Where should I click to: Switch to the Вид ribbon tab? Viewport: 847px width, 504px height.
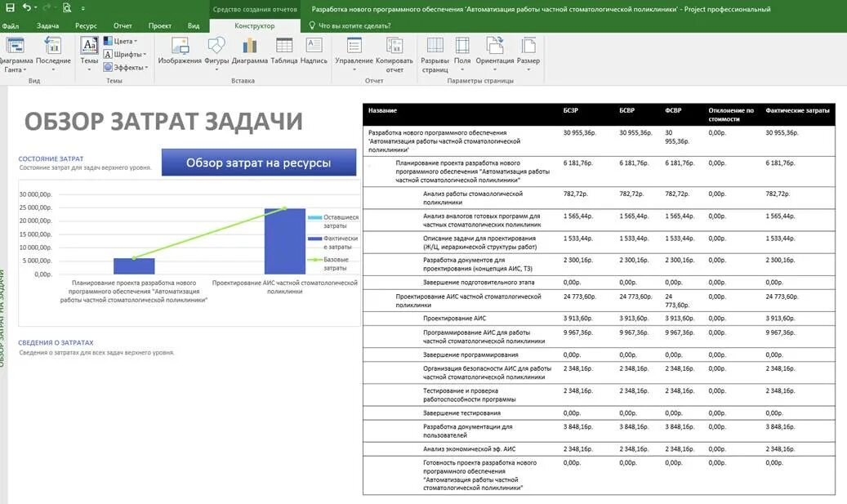coord(194,25)
